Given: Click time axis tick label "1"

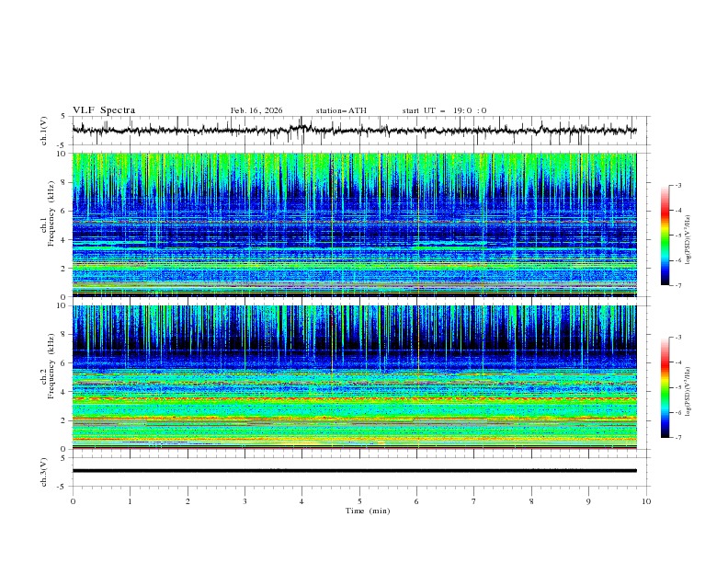Looking at the screenshot, I should click(130, 501).
